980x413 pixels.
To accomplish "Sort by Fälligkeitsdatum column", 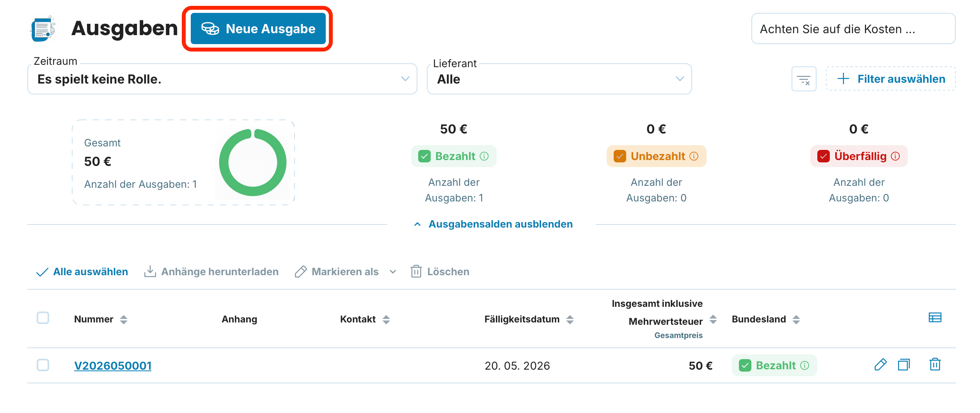I will coord(570,320).
